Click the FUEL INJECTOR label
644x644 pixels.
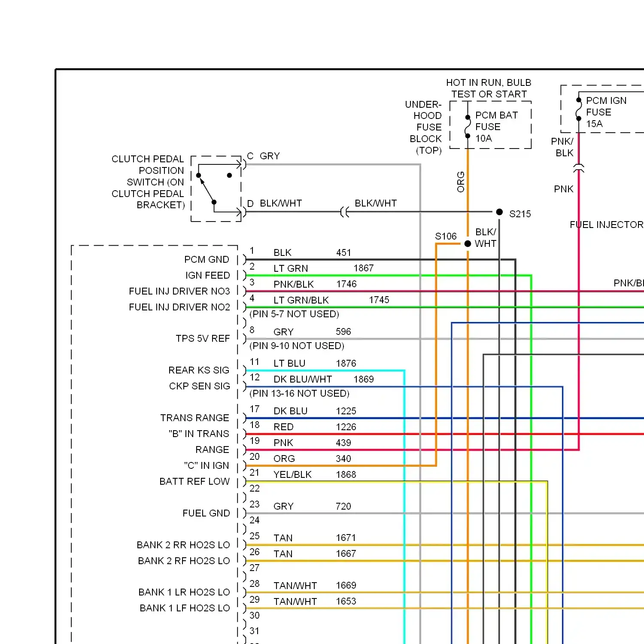[x=606, y=225]
